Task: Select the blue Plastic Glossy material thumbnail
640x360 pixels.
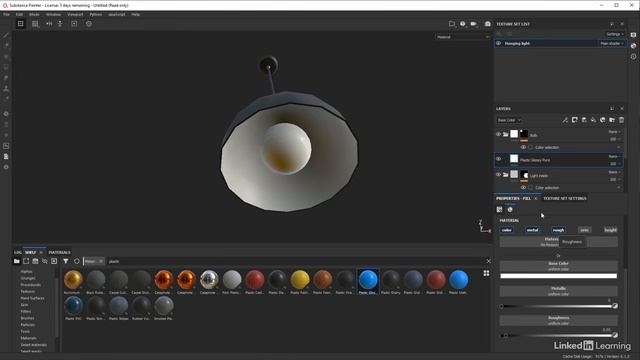Action: click(x=368, y=281)
